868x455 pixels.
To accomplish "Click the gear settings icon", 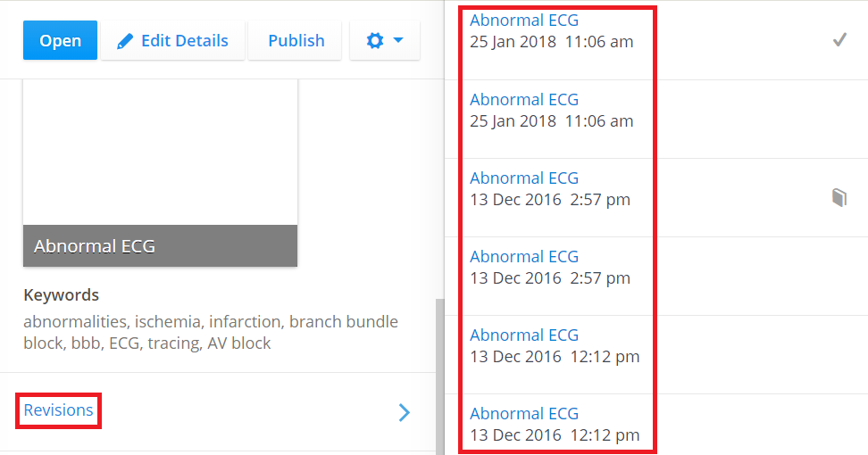I will tap(375, 41).
